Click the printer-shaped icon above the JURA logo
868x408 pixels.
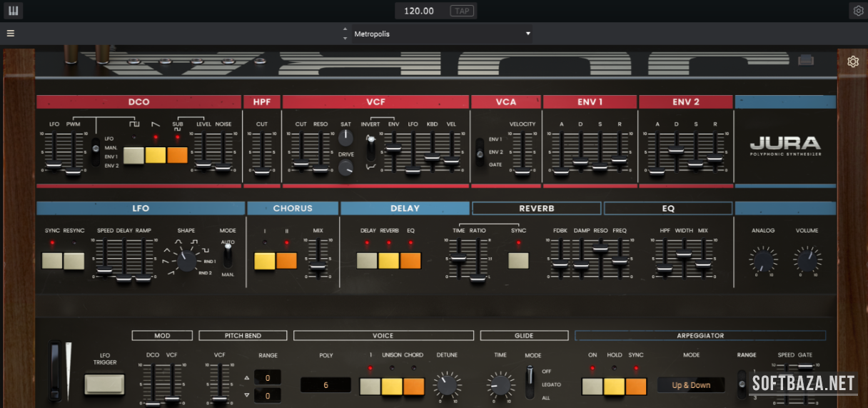point(806,61)
